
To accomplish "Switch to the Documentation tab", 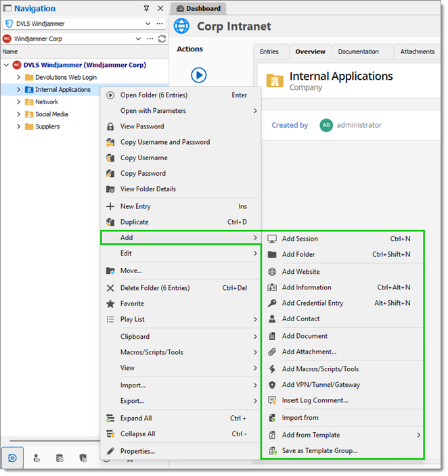I will tap(360, 52).
